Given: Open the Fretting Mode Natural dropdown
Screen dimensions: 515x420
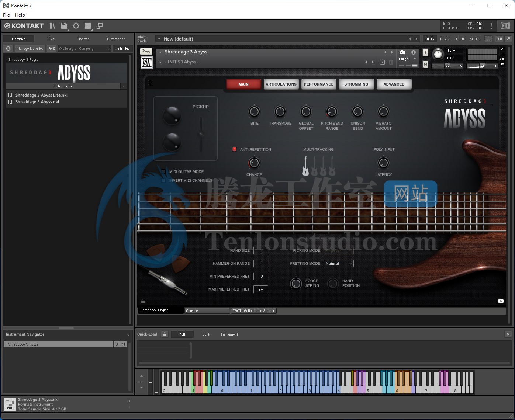Looking at the screenshot, I should pyautogui.click(x=339, y=263).
